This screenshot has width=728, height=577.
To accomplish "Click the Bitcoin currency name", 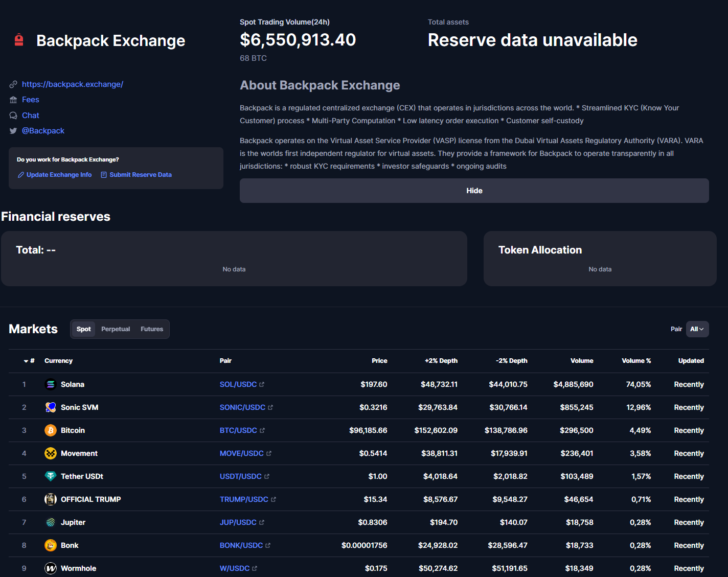I will tap(73, 430).
